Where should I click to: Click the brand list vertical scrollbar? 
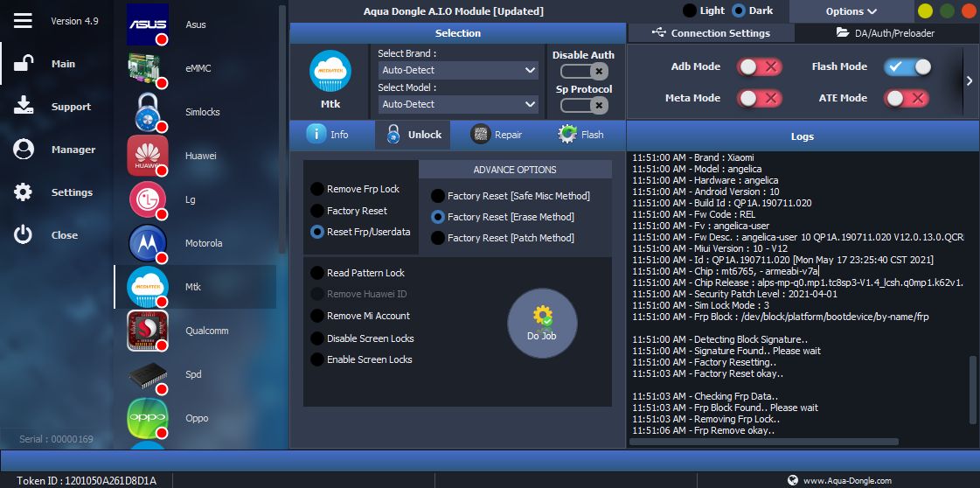click(x=282, y=130)
